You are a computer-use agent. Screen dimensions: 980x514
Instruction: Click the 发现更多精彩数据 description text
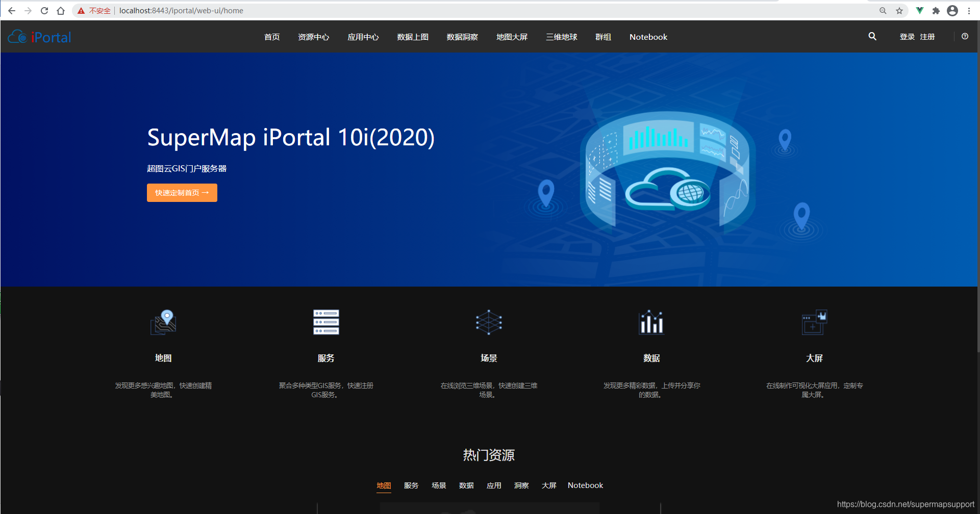(651, 390)
